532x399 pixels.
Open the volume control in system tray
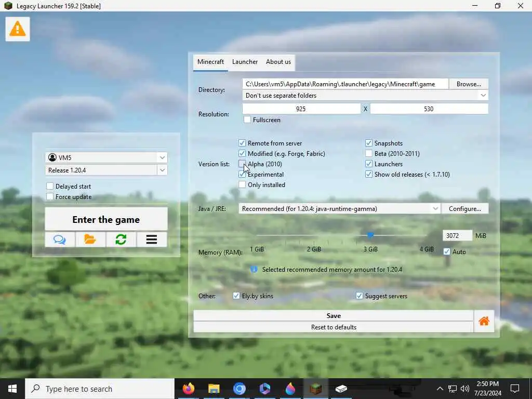click(465, 389)
